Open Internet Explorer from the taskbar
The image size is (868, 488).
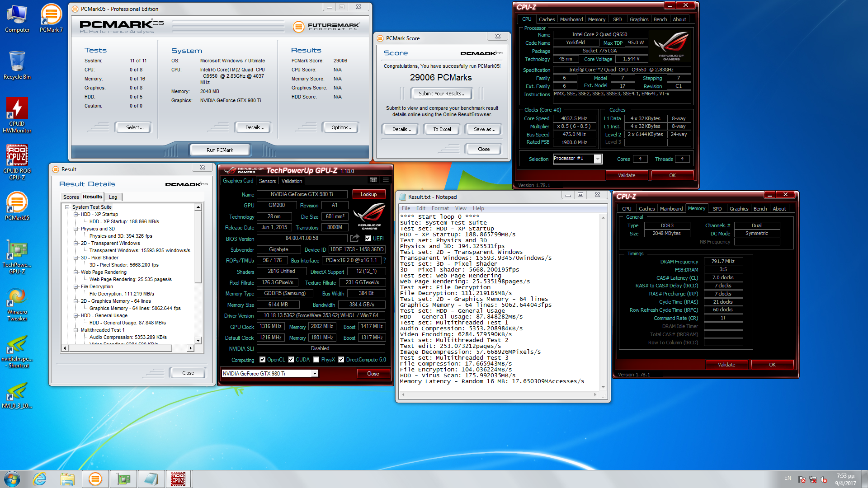click(40, 479)
